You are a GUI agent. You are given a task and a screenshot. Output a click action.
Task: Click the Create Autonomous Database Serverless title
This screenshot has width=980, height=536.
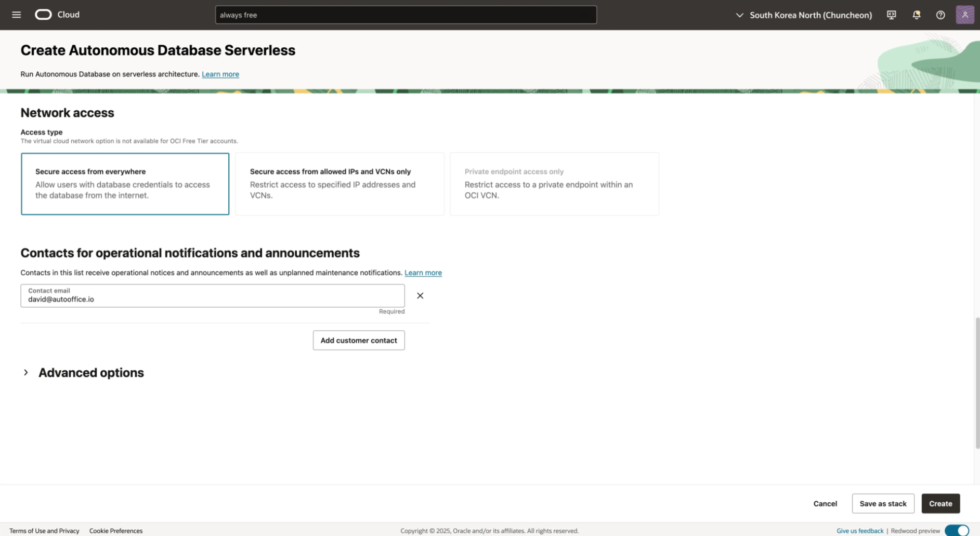click(158, 50)
